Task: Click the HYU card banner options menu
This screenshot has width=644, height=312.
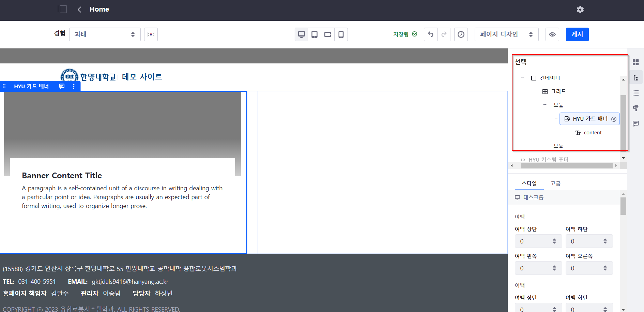Action: pos(74,86)
